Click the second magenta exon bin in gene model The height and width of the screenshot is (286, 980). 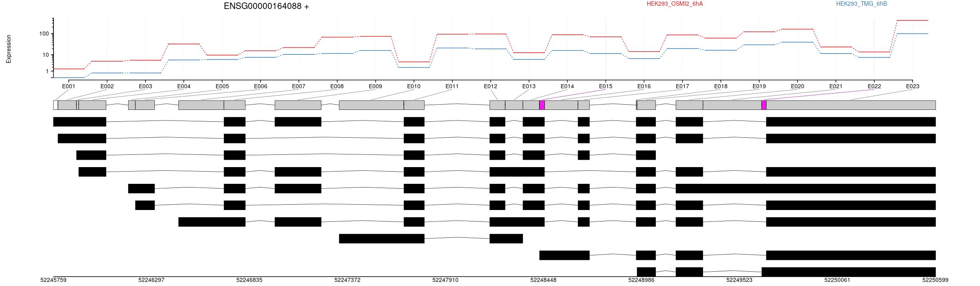(764, 105)
